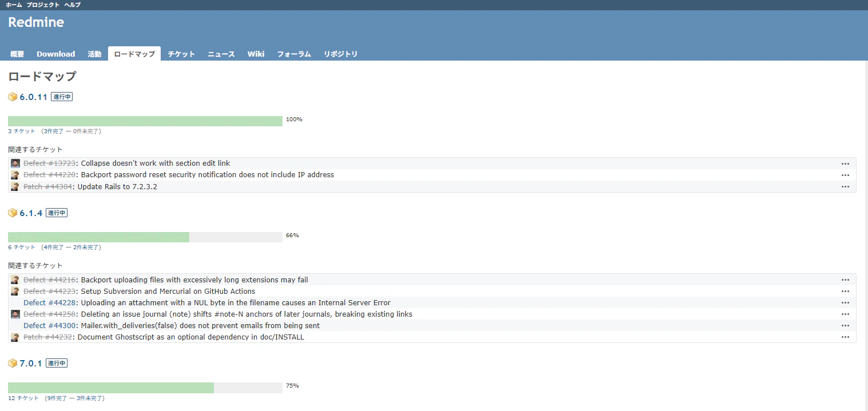
Task: Go to the チケット tab
Action: click(x=181, y=54)
